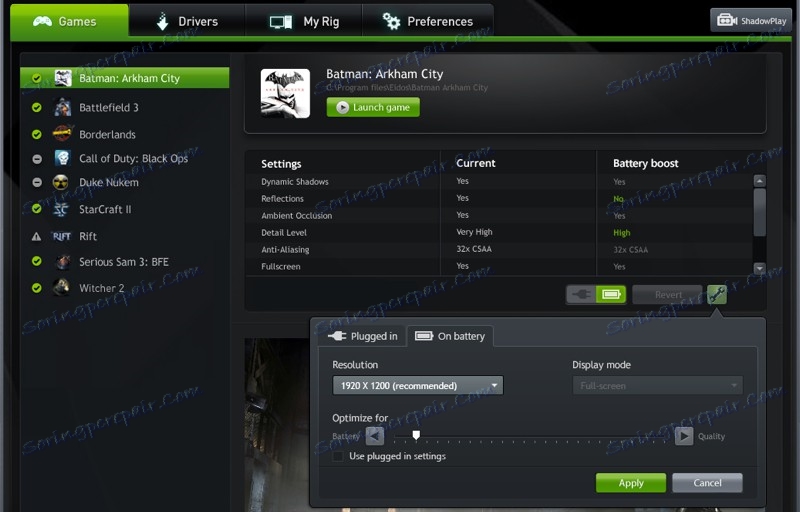Cancel the custom settings popup

(707, 483)
